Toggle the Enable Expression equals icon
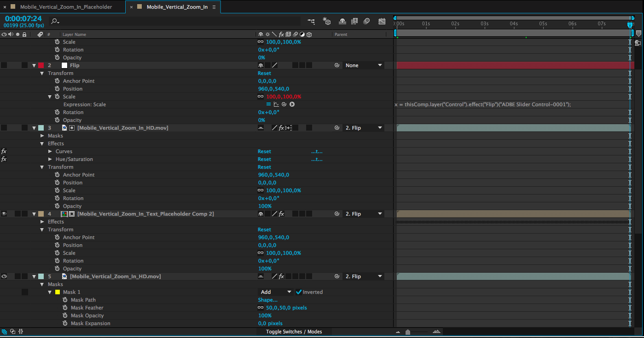 click(269, 104)
